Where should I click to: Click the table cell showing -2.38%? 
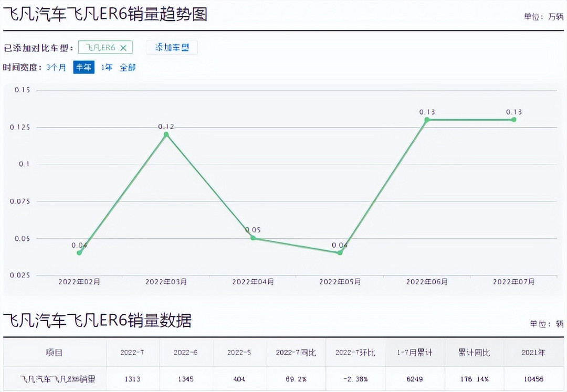[355, 379]
